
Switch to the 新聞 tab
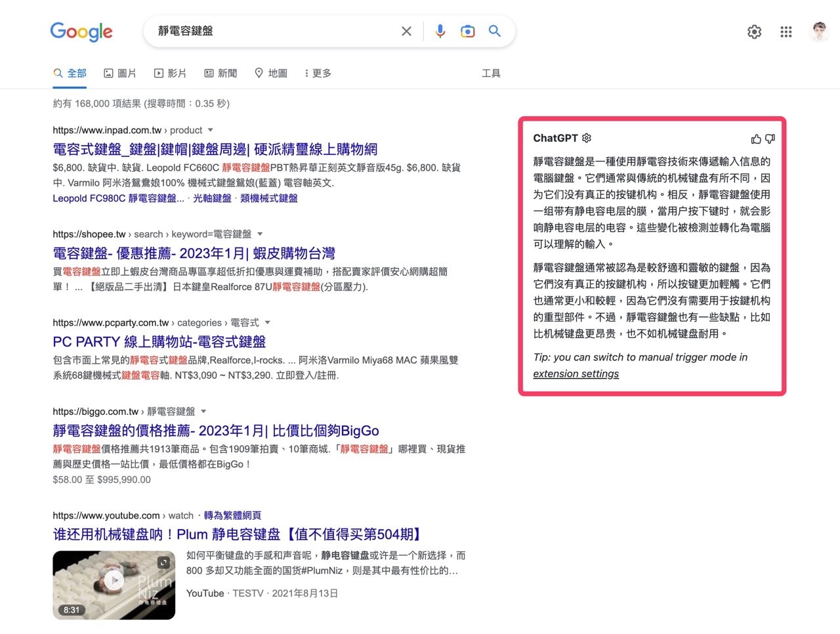point(220,73)
